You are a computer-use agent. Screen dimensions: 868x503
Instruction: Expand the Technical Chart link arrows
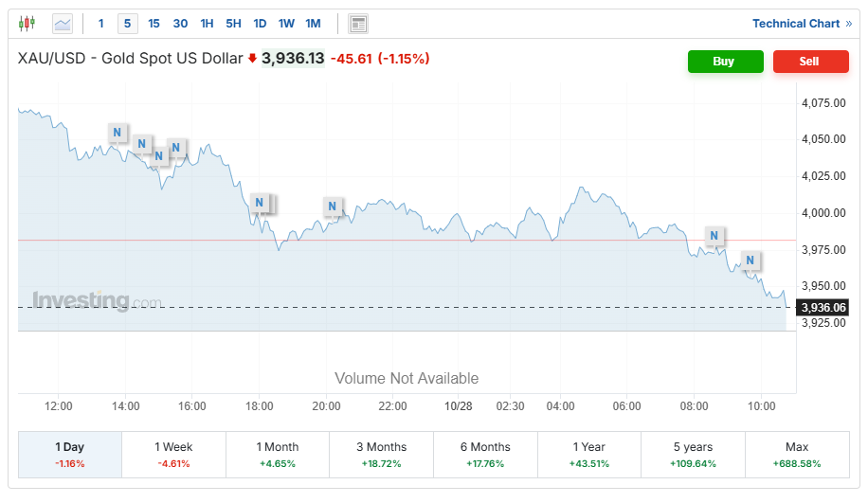pos(848,24)
